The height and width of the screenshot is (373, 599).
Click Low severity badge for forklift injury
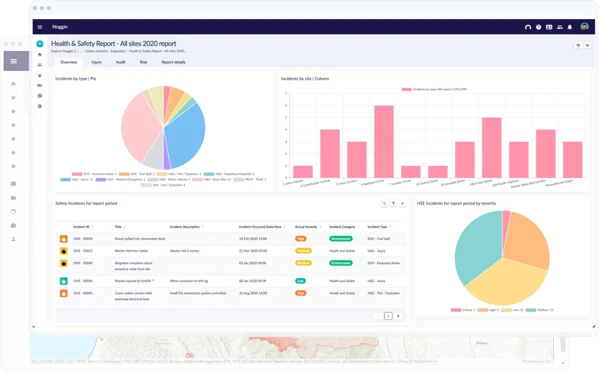(x=300, y=281)
